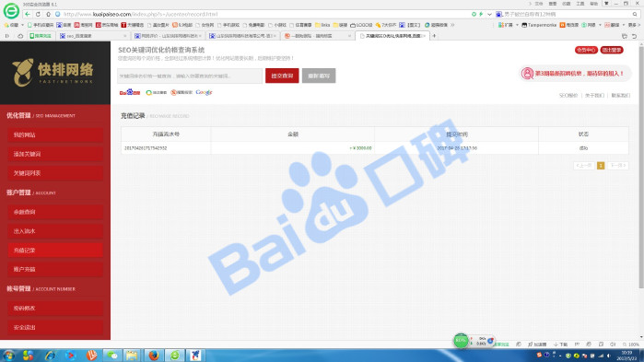Click page number 1 in pagination
Screen dimensions: 644x362
(x=601, y=166)
